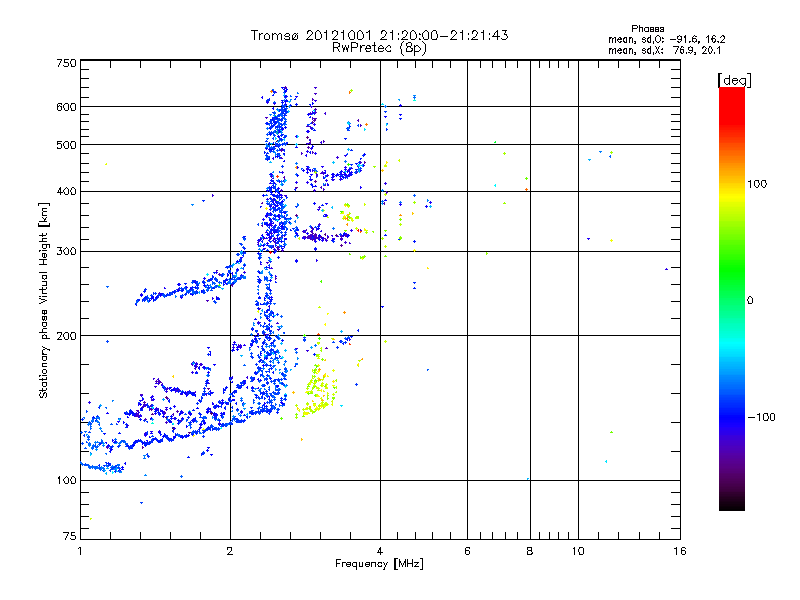Click the y-axis tick label '75'
Image resolution: width=800 pixels, height=600 pixels.
coord(70,536)
